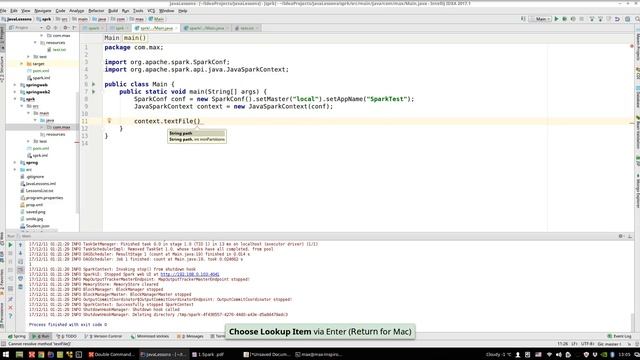Click the VCS commit changes icon

coord(600,19)
